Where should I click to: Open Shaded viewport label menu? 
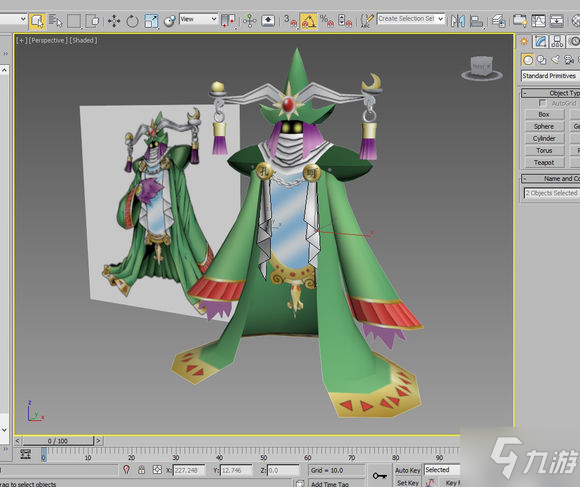pos(83,40)
